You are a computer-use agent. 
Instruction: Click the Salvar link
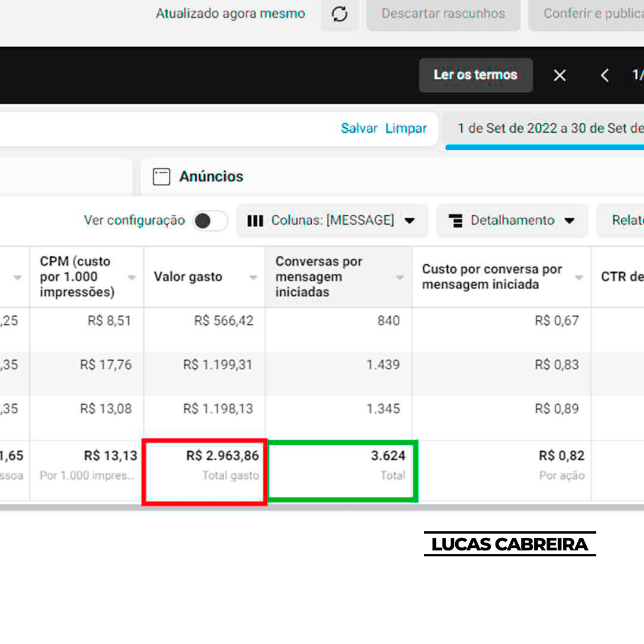coord(359,128)
